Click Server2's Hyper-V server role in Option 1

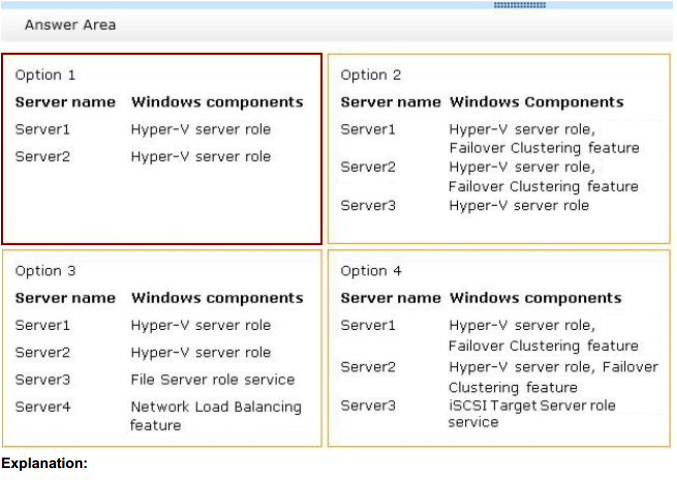201,157
